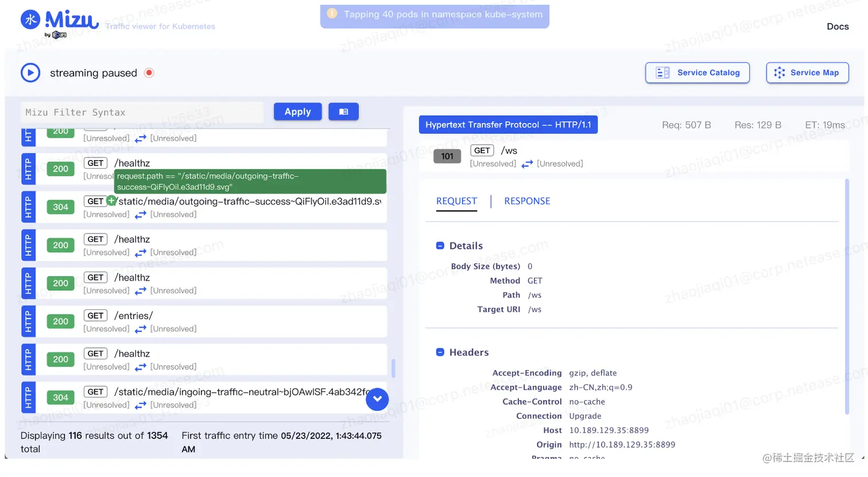Select the REQUEST tab
The image size is (868, 477).
456,201
